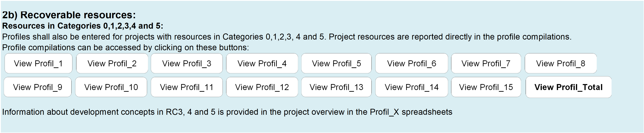
Task: Click the 'Profile compilations can be accessed' sentence
Action: click(x=125, y=48)
